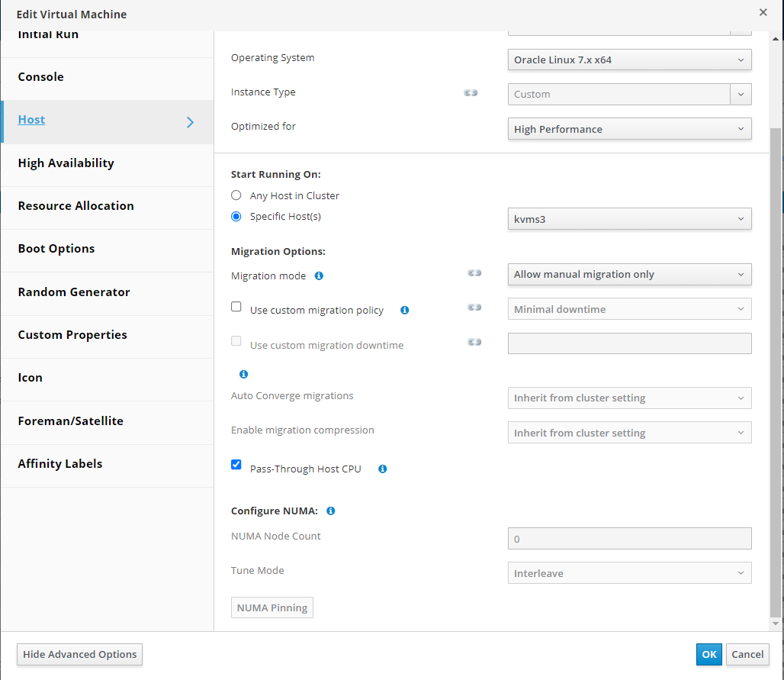Click the OK button

click(x=708, y=654)
